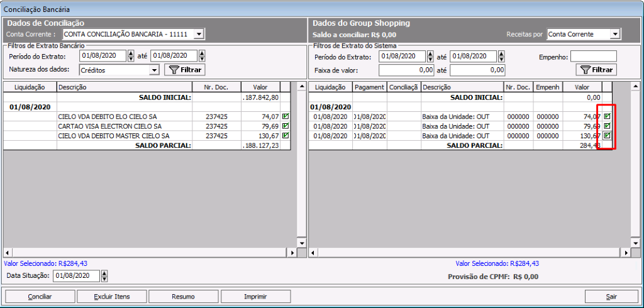Click the Sair button
The image size is (644, 308).
click(611, 297)
